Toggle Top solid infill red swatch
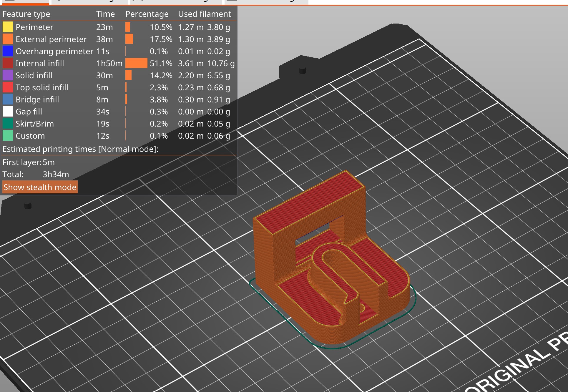568x392 pixels. click(x=8, y=87)
